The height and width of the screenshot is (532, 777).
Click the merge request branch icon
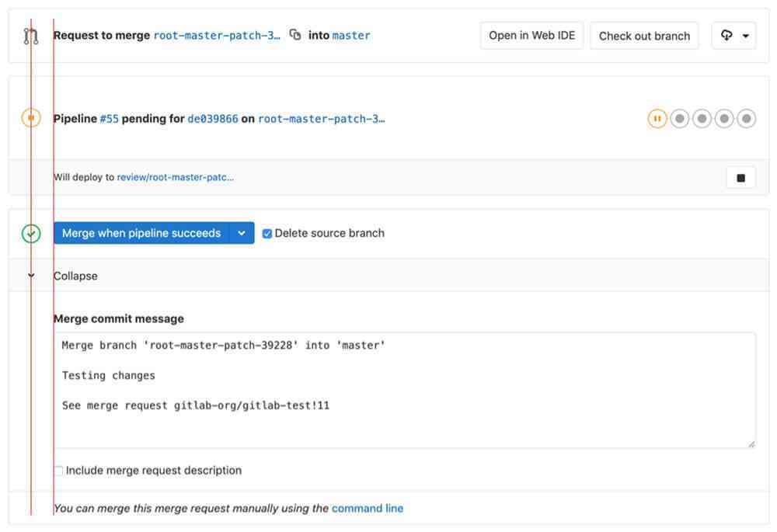point(30,36)
